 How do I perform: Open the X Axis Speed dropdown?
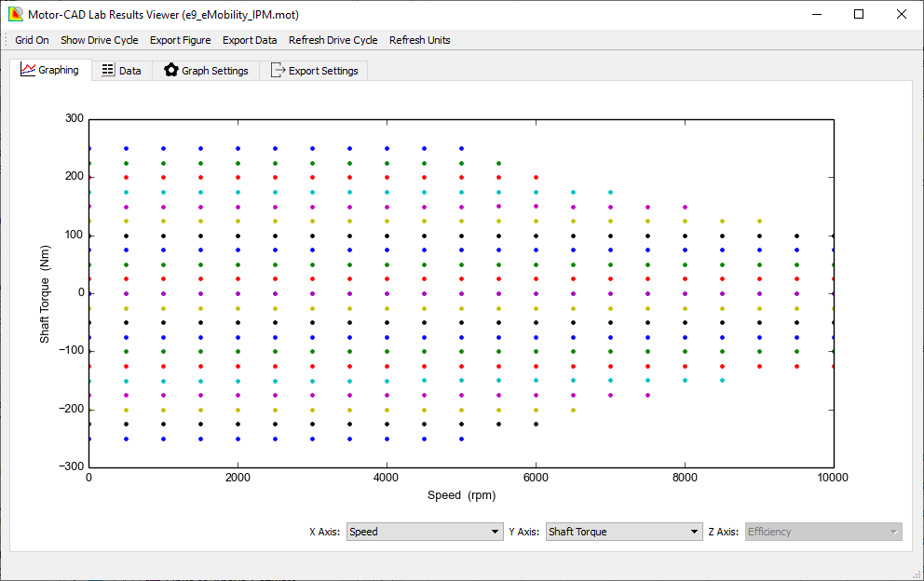tap(425, 532)
